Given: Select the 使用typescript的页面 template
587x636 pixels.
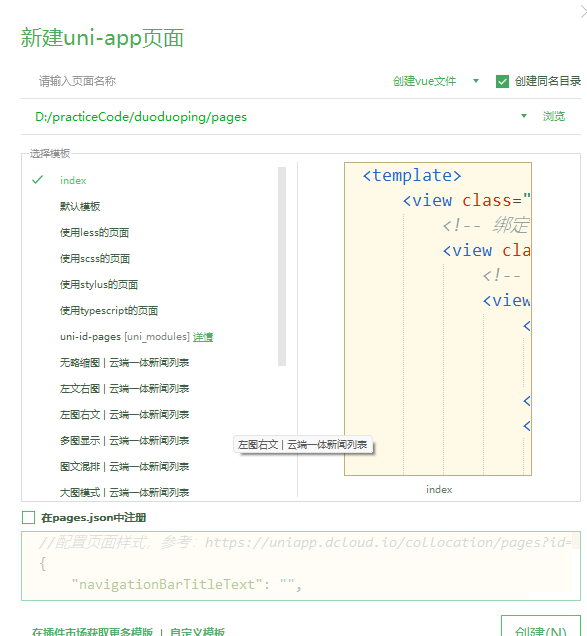Looking at the screenshot, I should (x=109, y=311).
